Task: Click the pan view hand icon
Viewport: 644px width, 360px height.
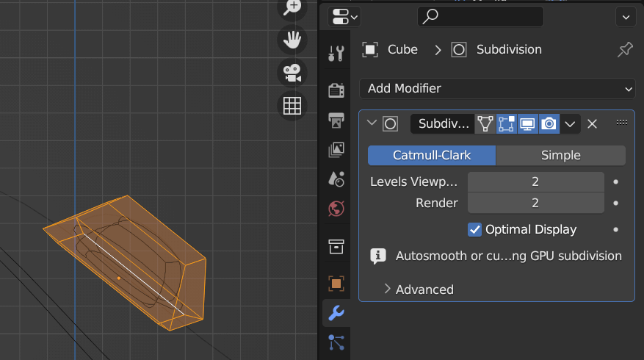Action: 292,40
